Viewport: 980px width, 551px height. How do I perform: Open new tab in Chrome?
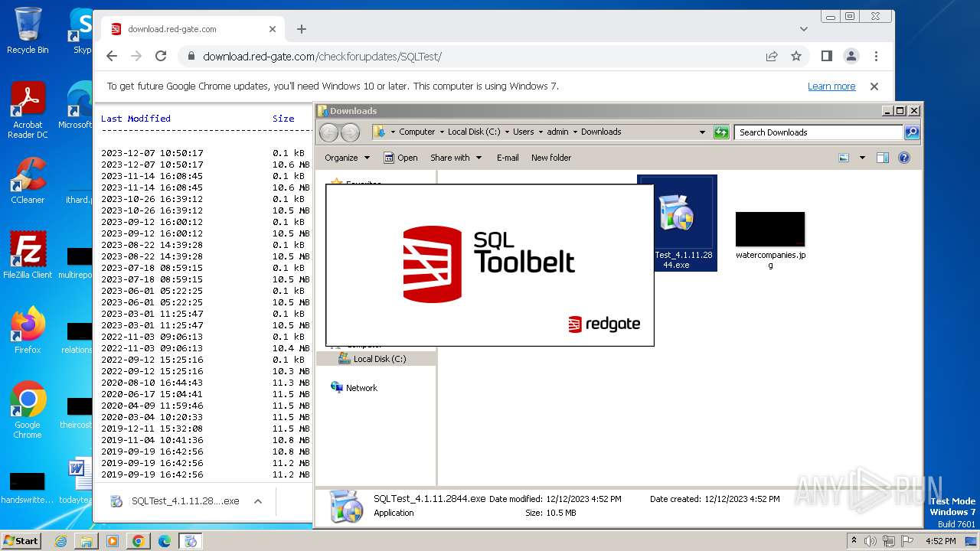coord(302,29)
